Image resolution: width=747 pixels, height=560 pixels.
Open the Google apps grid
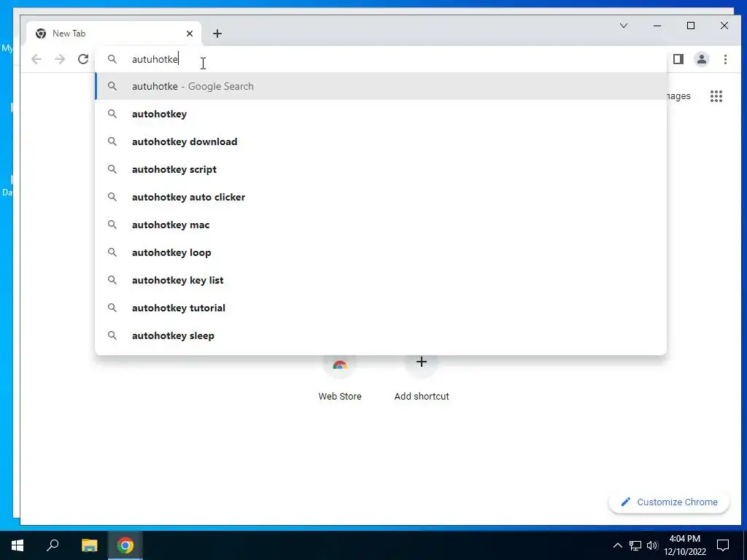pyautogui.click(x=716, y=96)
